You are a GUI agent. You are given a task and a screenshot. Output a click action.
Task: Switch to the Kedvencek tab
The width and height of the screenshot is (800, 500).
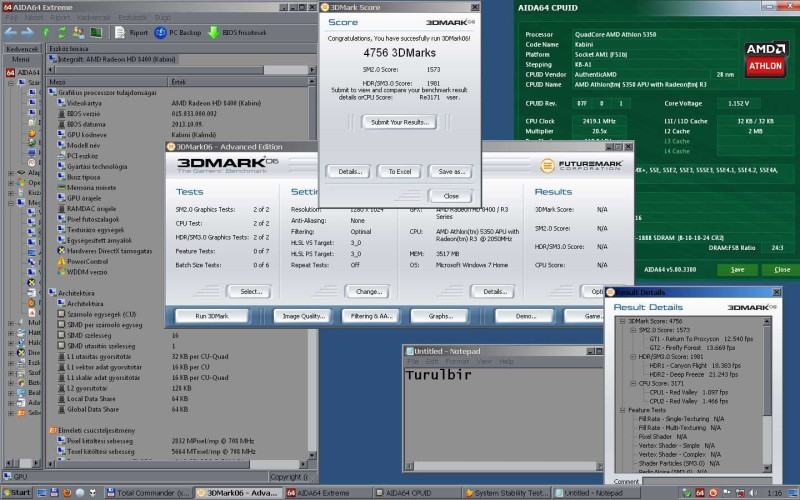(22, 47)
